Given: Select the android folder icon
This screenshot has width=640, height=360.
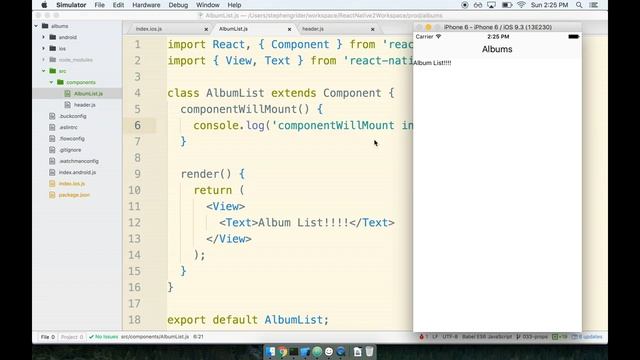Looking at the screenshot, I should [x=53, y=37].
